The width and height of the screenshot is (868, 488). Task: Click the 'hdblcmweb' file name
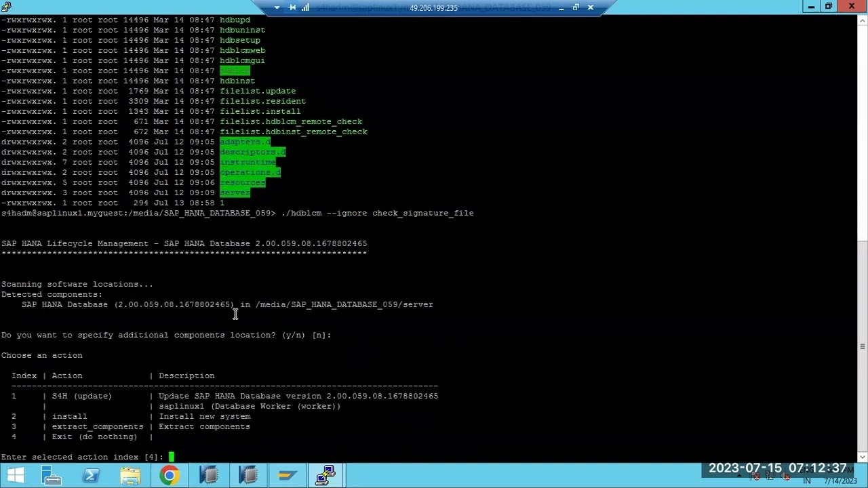(x=242, y=50)
